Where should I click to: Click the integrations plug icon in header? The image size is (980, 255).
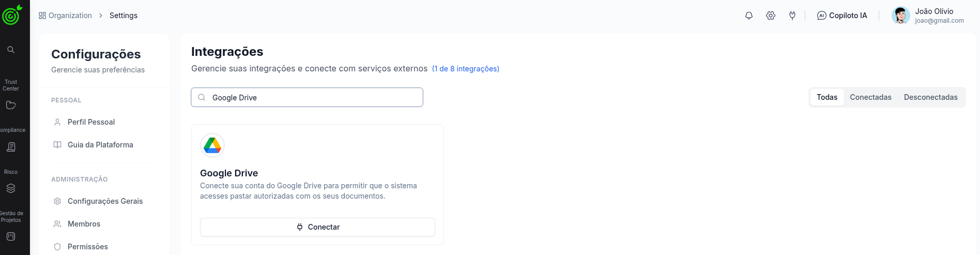click(x=792, y=16)
